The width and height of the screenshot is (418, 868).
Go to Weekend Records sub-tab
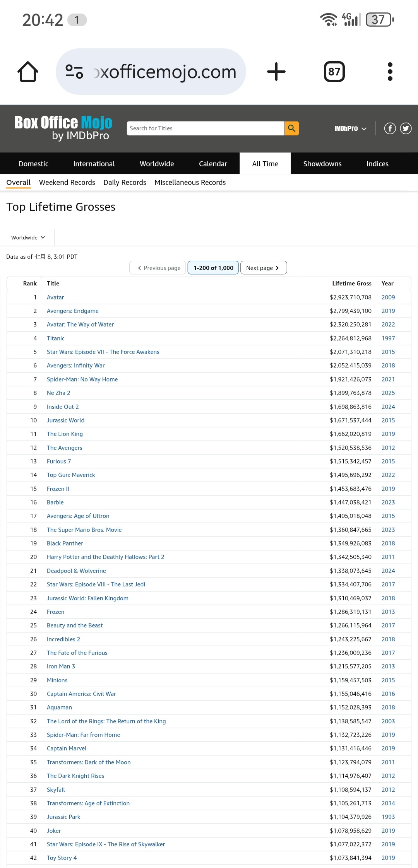tap(67, 183)
